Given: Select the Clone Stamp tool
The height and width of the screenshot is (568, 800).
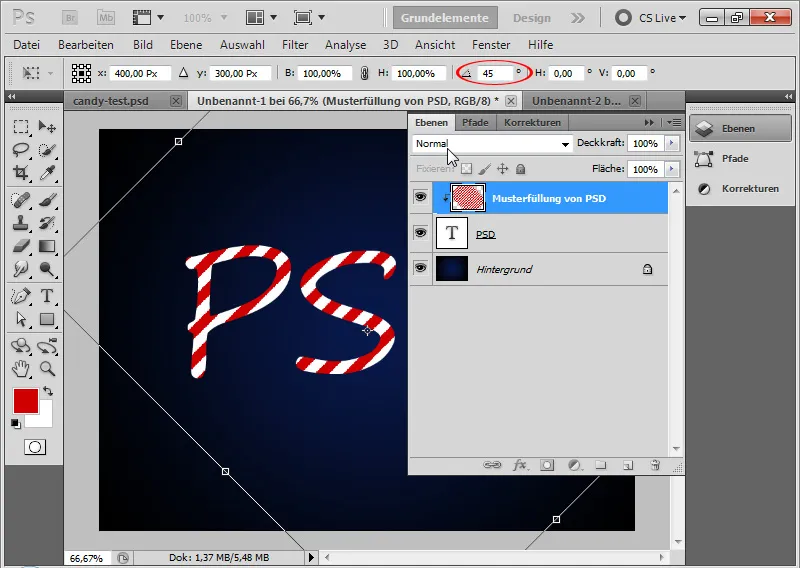Looking at the screenshot, I should [x=21, y=223].
